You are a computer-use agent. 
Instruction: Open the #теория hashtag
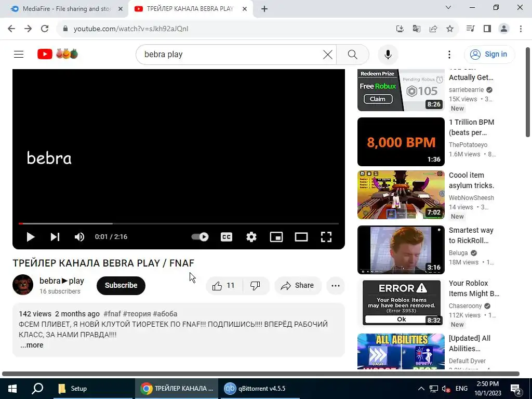click(x=137, y=314)
